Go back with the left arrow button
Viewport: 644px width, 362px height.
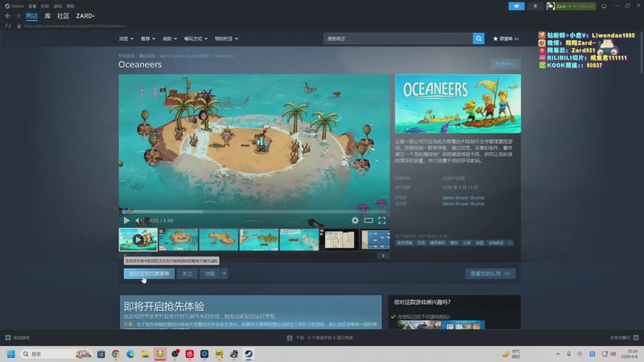pyautogui.click(x=8, y=15)
